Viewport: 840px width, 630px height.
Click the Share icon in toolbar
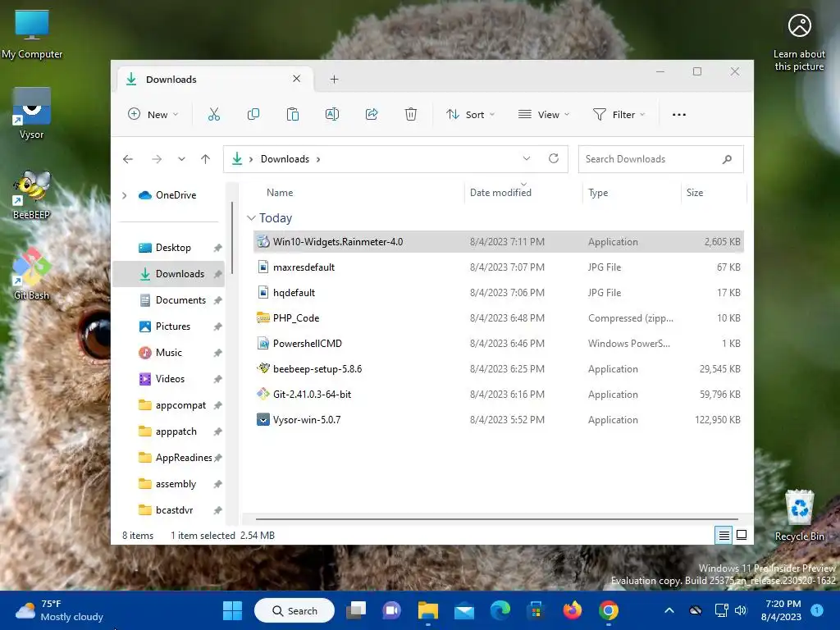(x=372, y=114)
